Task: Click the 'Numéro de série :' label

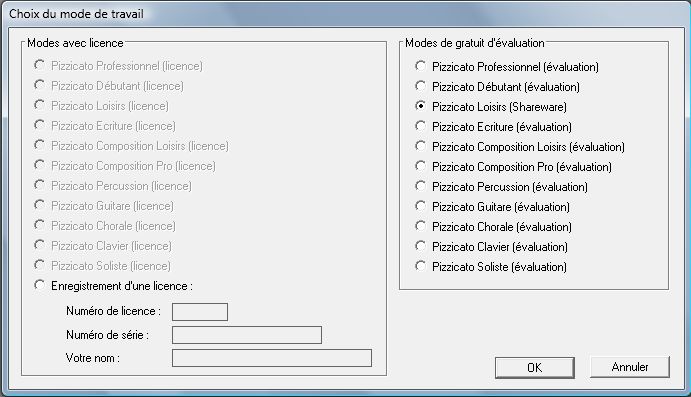Action: tap(108, 335)
